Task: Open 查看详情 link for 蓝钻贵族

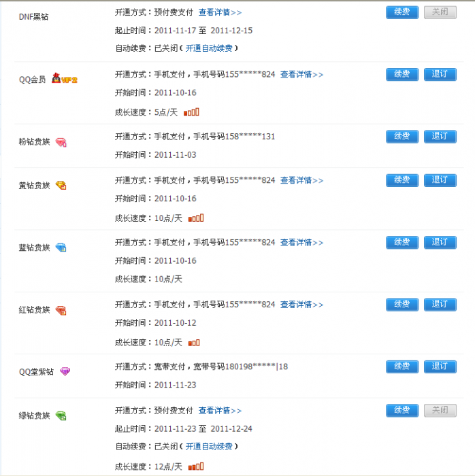Action: click(x=302, y=243)
